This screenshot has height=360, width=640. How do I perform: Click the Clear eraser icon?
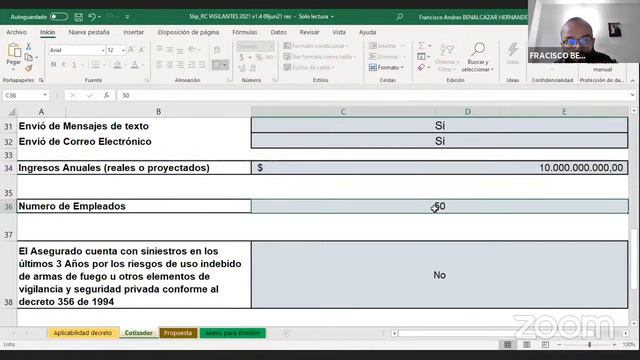tap(421, 67)
